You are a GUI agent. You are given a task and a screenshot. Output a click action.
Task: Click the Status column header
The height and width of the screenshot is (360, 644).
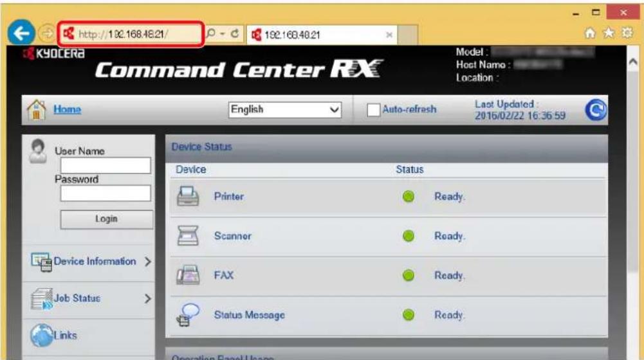[x=409, y=170]
